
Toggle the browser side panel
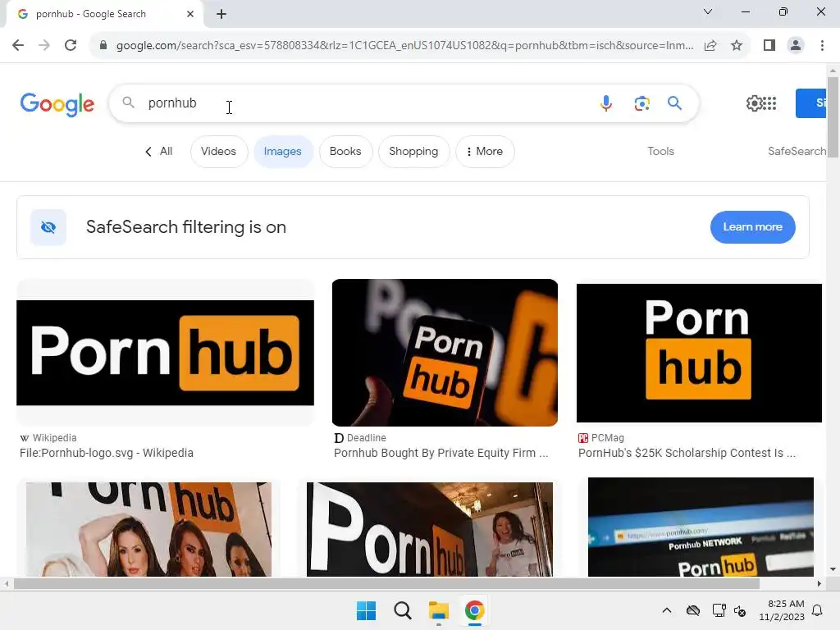769,46
